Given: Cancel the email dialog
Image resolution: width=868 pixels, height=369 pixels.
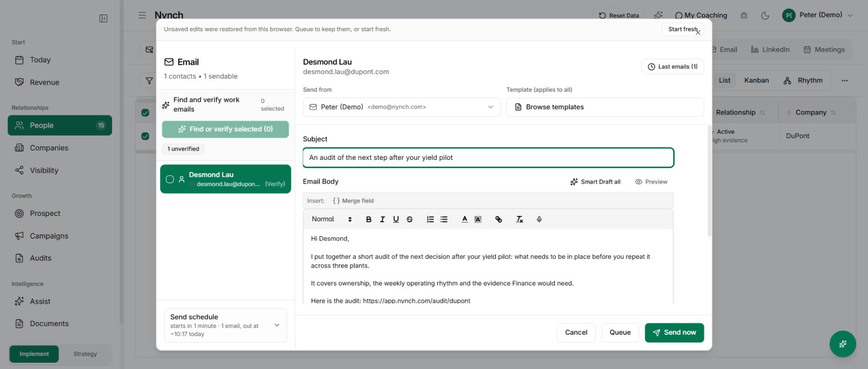Looking at the screenshot, I should 576,333.
